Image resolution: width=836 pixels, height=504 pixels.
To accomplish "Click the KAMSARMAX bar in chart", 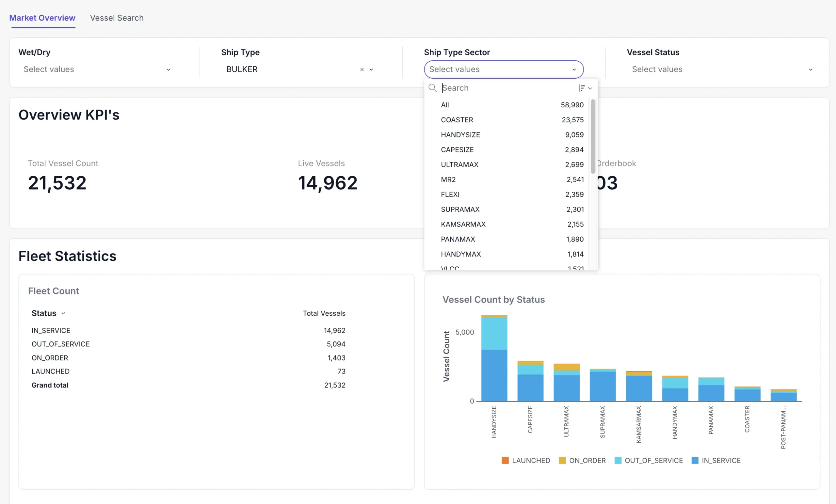I will (639, 386).
